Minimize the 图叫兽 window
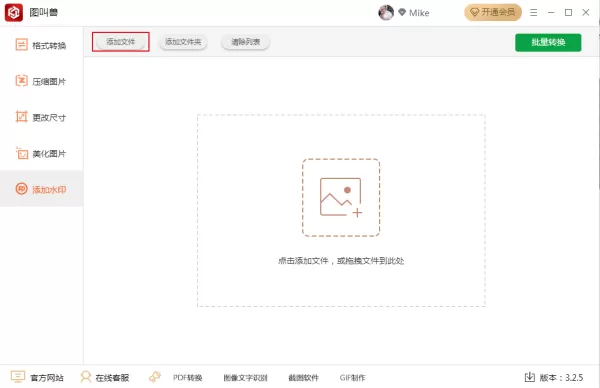Viewport: 600px width, 388px height. point(551,13)
